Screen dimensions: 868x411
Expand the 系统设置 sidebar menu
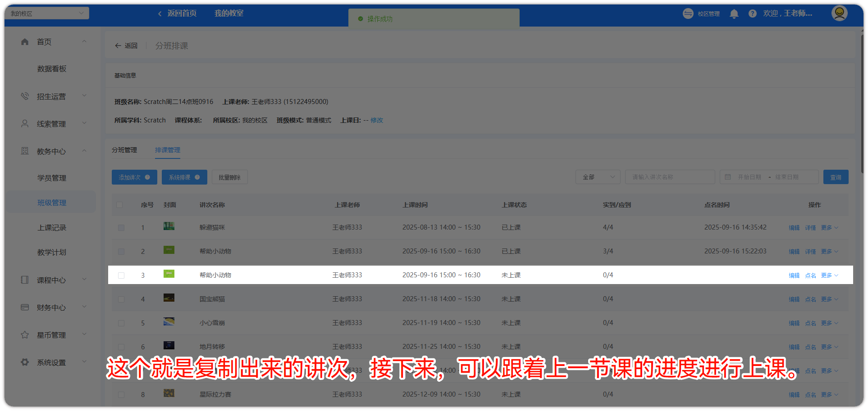(x=84, y=362)
